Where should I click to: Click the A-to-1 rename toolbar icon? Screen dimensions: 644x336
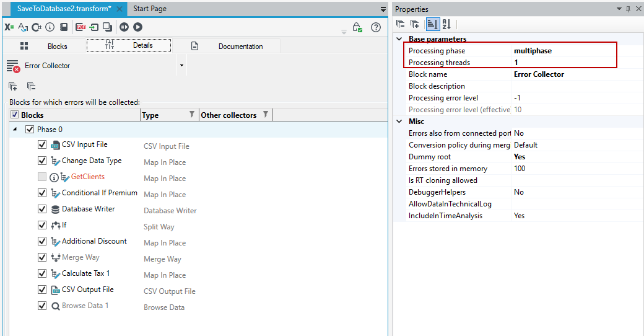pos(23,27)
